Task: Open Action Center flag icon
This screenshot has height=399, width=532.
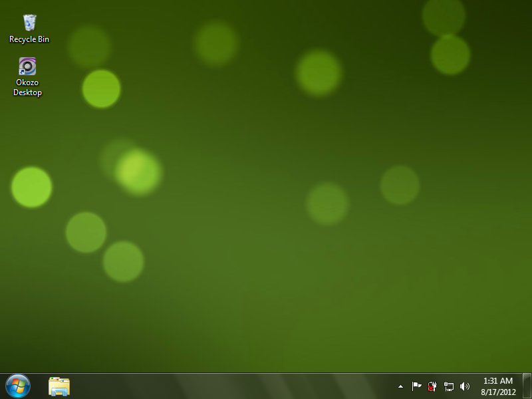Action: (x=416, y=386)
